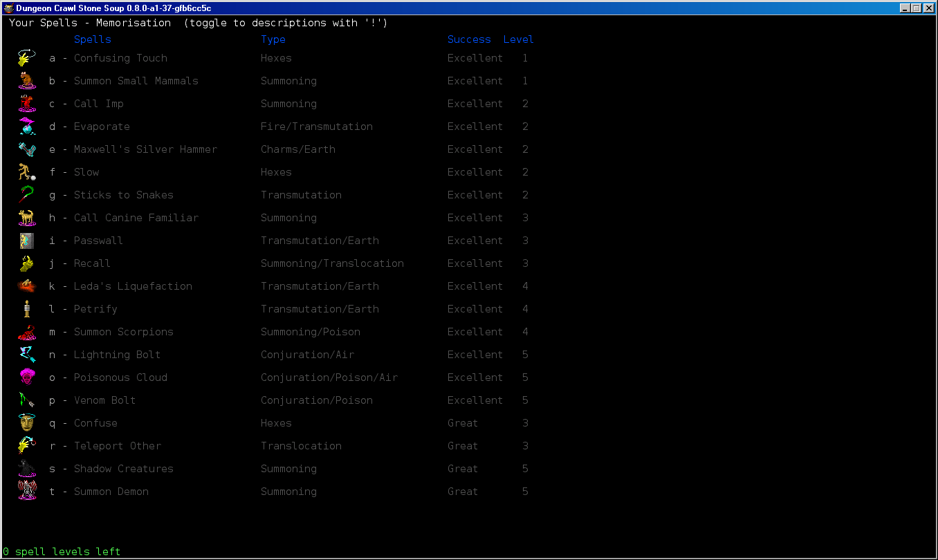The height and width of the screenshot is (560, 938).
Task: Select Poisonous Cloud spell name
Action: pos(120,377)
